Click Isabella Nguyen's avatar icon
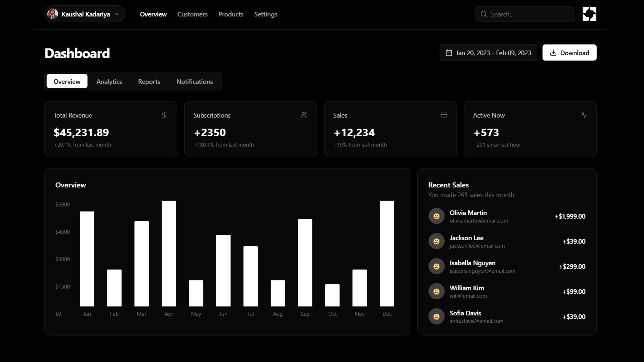644x362 pixels. [436, 266]
